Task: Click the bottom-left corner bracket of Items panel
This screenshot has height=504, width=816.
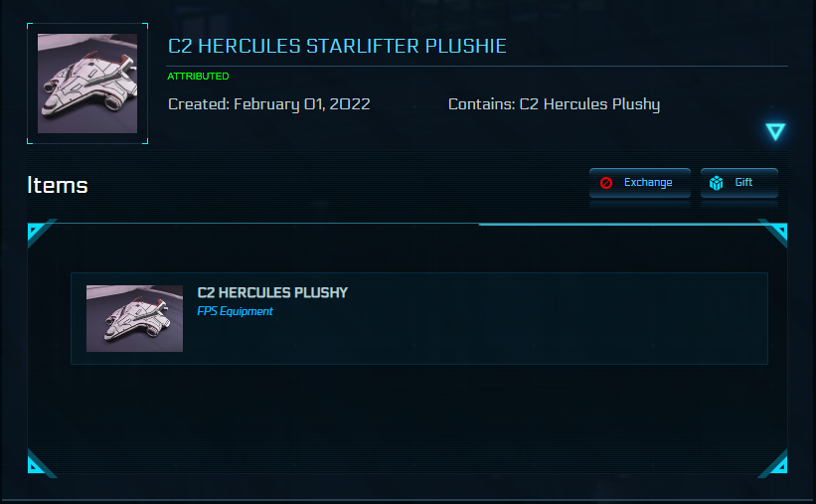Action: tap(36, 463)
